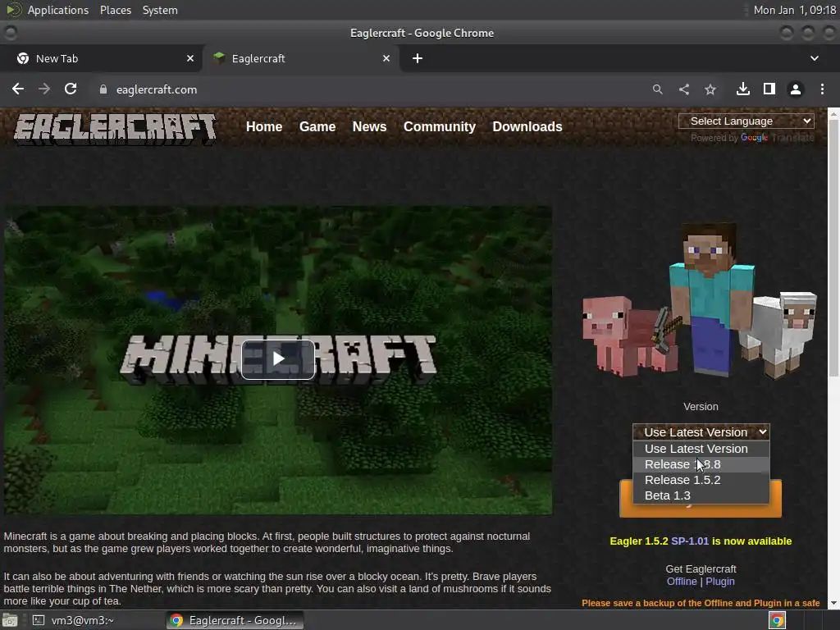Click the Chrome tray icon at bottom right
This screenshot has height=630, width=840.
point(777,620)
